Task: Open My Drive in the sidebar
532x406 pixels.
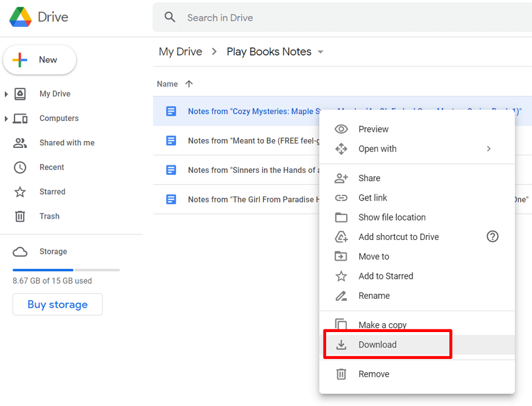Action: [55, 94]
